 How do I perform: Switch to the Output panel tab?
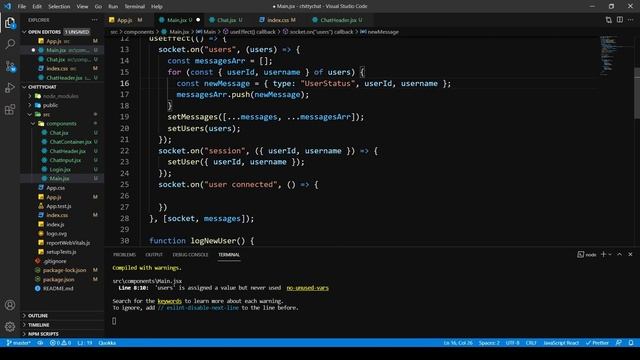point(154,254)
